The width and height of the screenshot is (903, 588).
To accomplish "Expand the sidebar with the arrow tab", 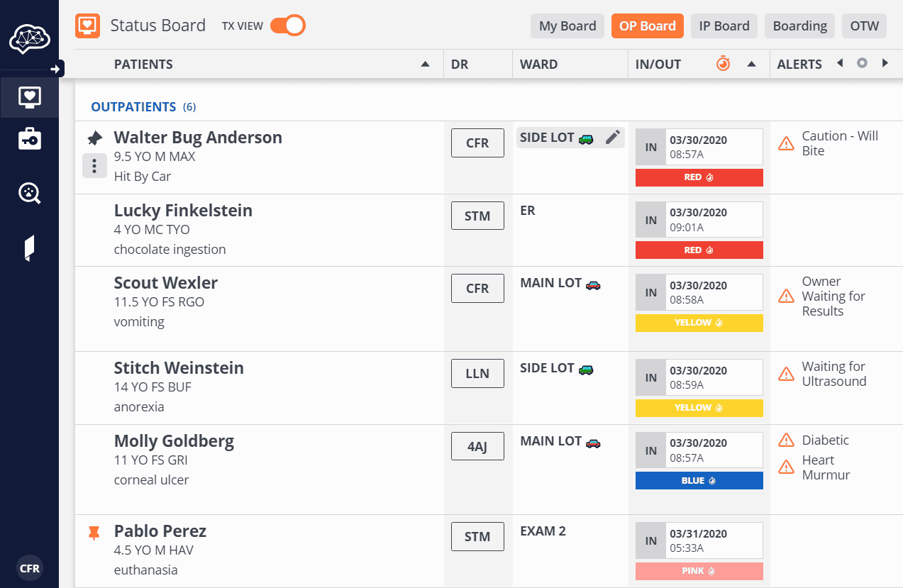I will (55, 69).
